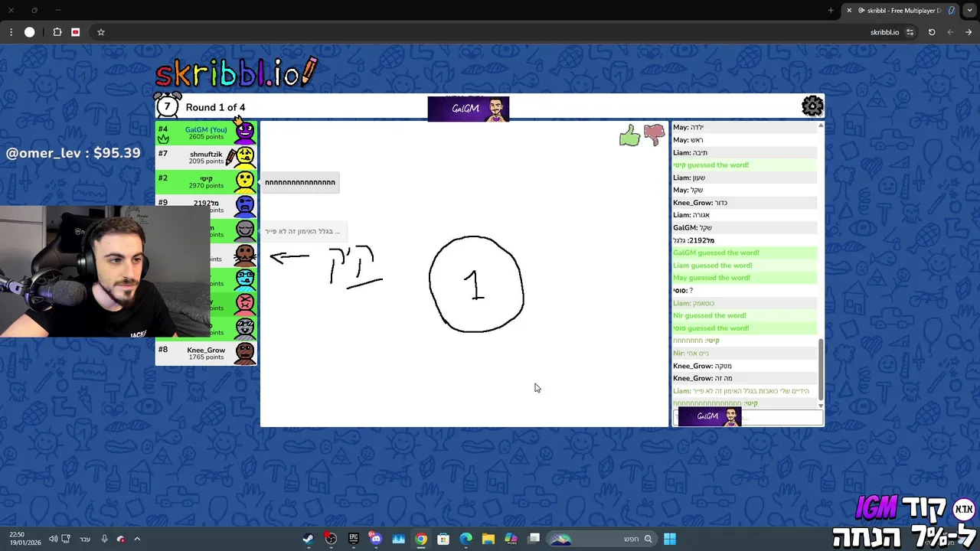The image size is (980, 551).
Task: Switch keyboard language indicator
Action: point(85,539)
